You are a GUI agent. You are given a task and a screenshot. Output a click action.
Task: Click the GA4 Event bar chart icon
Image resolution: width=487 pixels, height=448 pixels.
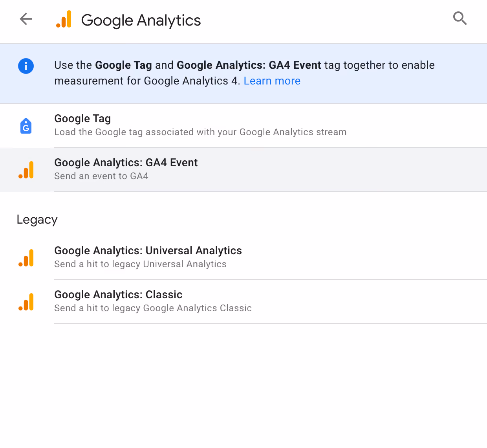pyautogui.click(x=26, y=170)
